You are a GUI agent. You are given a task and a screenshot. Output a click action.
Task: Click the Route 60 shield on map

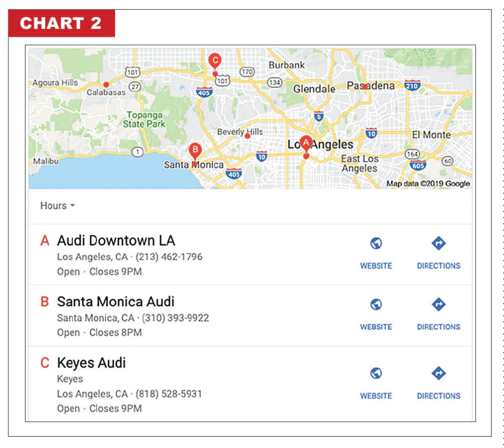click(448, 161)
